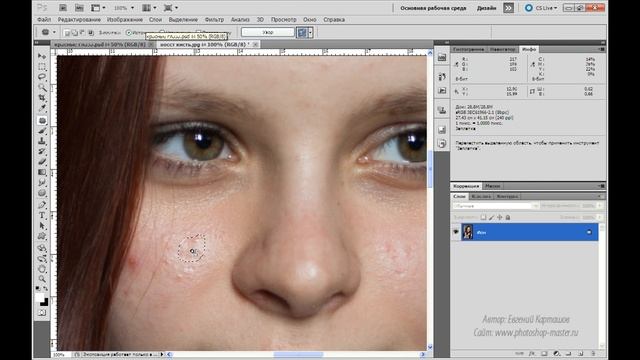Lock transparent pixels in Layers panel
640x360 pixels.
coord(483,217)
